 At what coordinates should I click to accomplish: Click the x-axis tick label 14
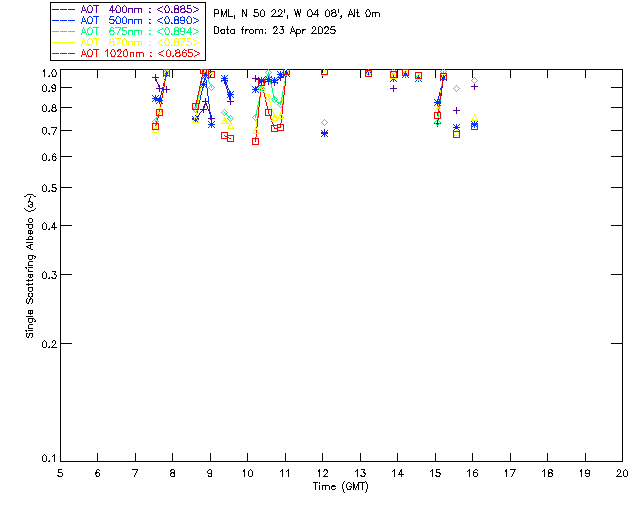pyautogui.click(x=398, y=473)
